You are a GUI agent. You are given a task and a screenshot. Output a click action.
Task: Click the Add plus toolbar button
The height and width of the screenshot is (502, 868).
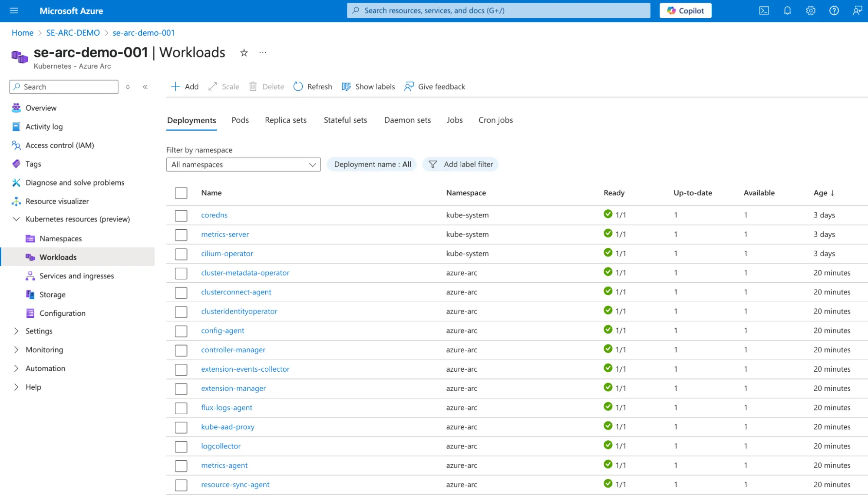click(185, 86)
